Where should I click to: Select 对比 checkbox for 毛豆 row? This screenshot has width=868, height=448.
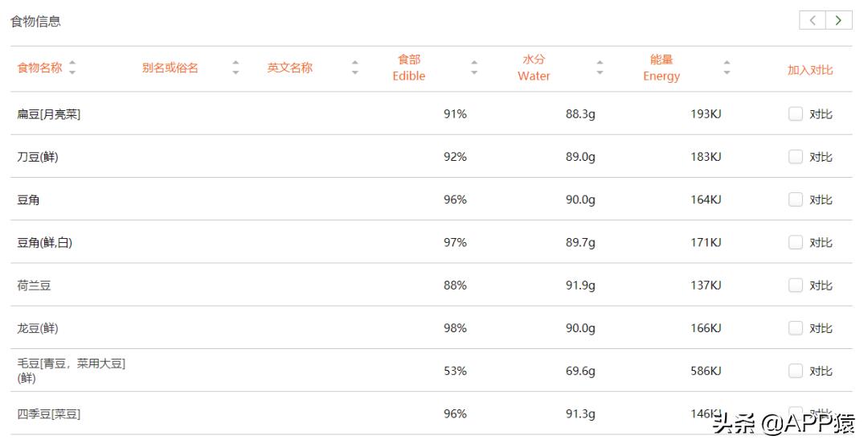click(796, 371)
